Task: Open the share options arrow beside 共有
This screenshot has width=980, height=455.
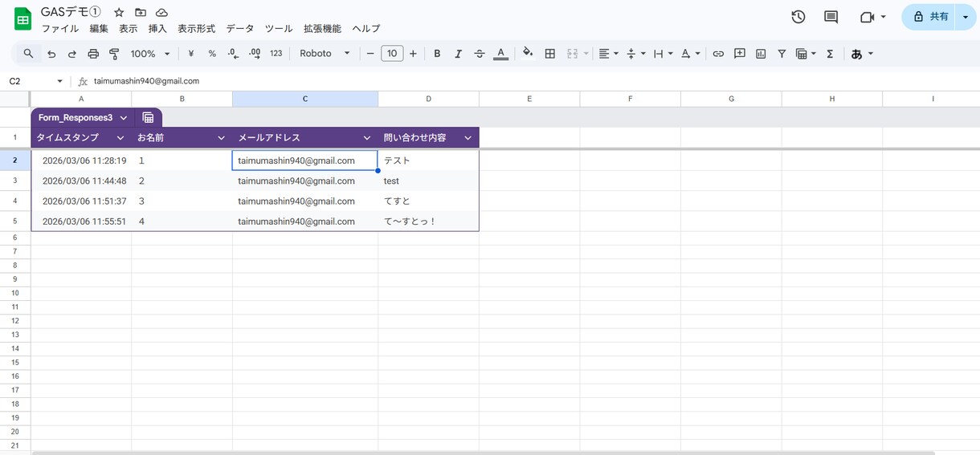Action: click(966, 17)
